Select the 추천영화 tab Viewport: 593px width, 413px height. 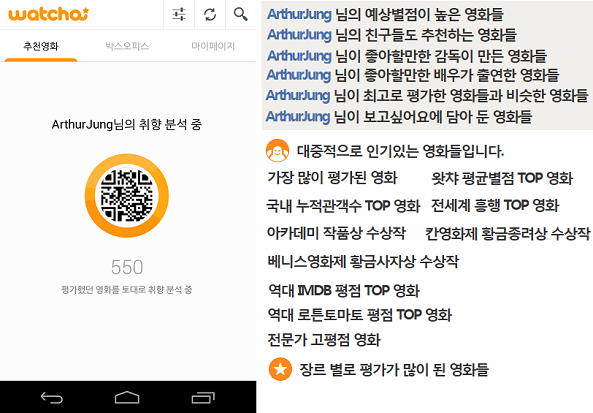(x=41, y=46)
